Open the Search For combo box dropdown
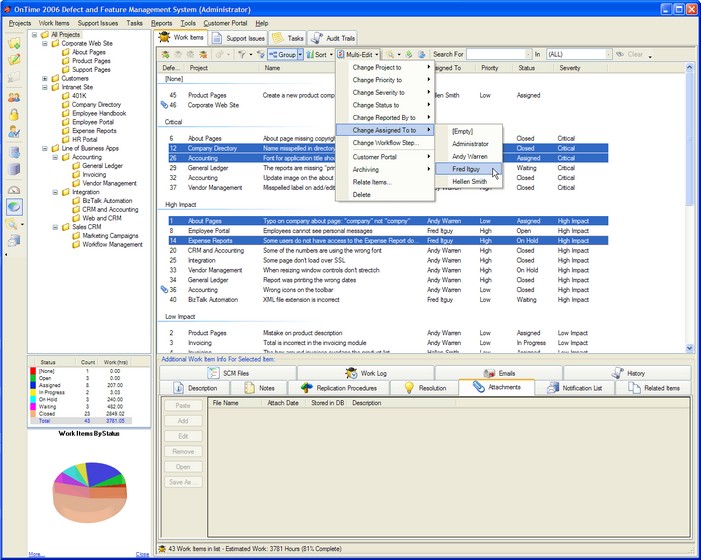This screenshot has width=701, height=560. [528, 55]
